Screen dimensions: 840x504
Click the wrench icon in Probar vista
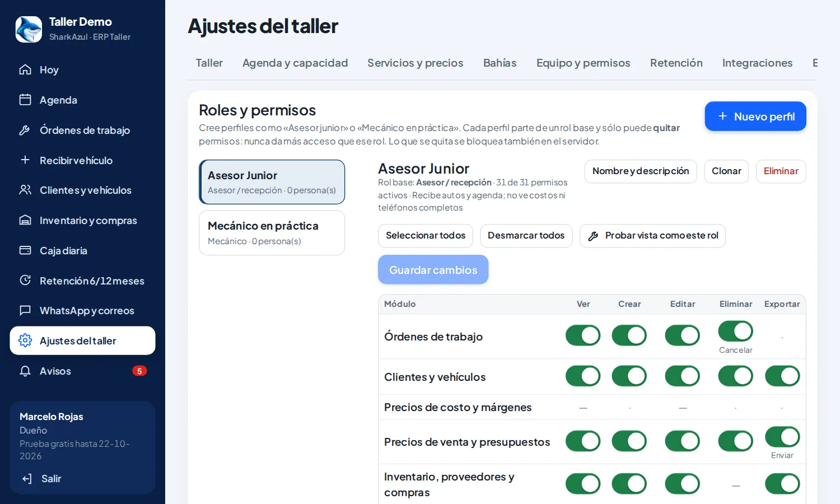click(593, 236)
